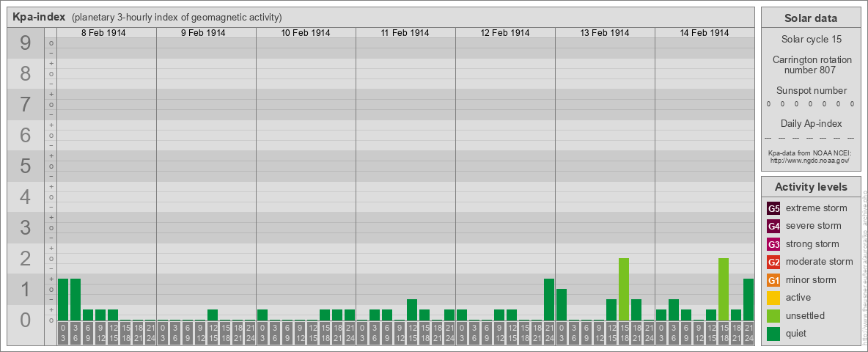Click the 13 Feb 0-3 hour bar

pos(562,304)
